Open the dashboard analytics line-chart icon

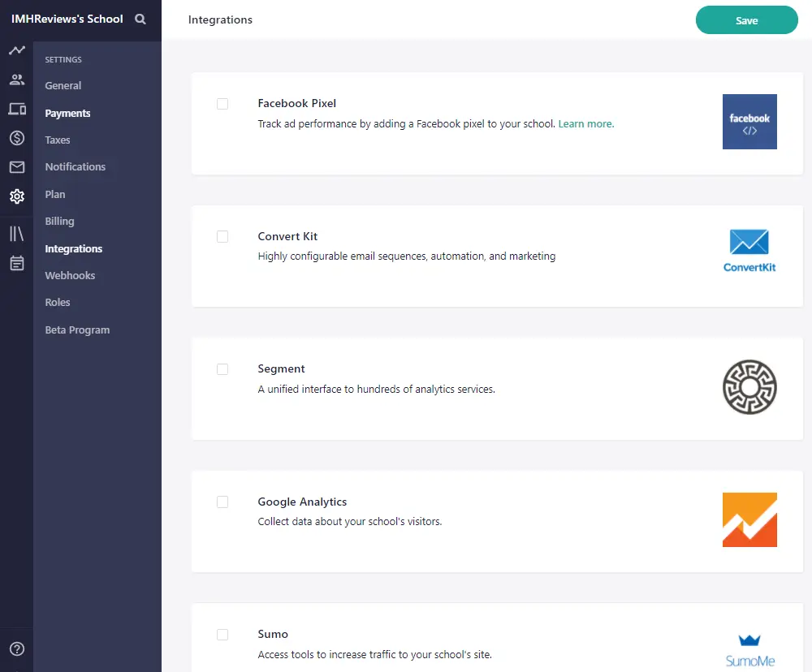pyautogui.click(x=17, y=50)
